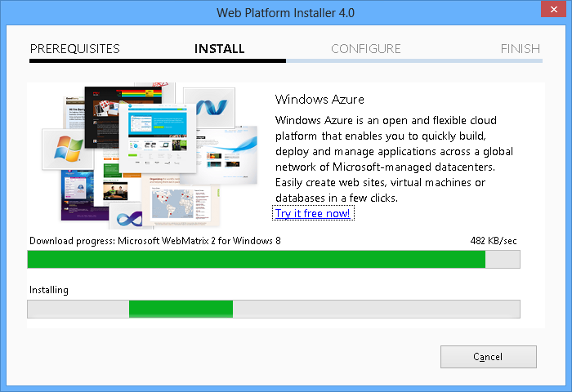Open the PREREQUISITES step tab

pos(75,49)
